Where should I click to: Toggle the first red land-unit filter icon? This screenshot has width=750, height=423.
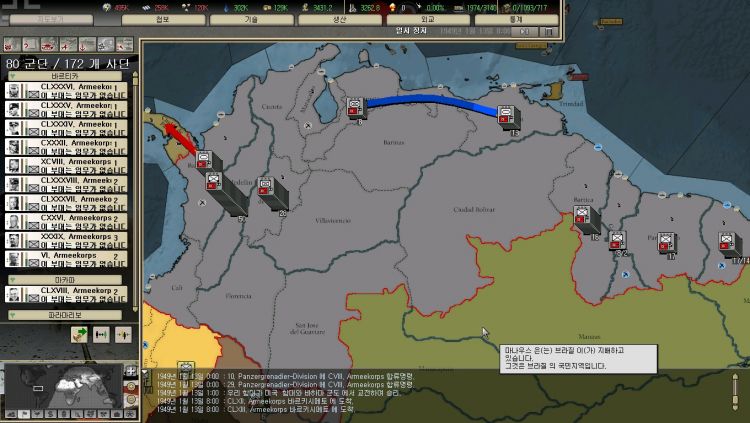12,45
